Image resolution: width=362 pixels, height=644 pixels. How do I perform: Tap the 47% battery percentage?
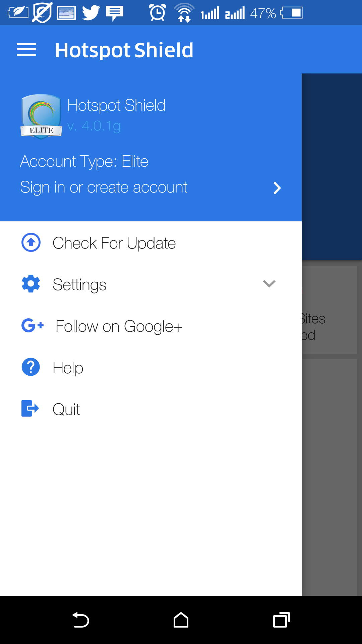[x=263, y=13]
